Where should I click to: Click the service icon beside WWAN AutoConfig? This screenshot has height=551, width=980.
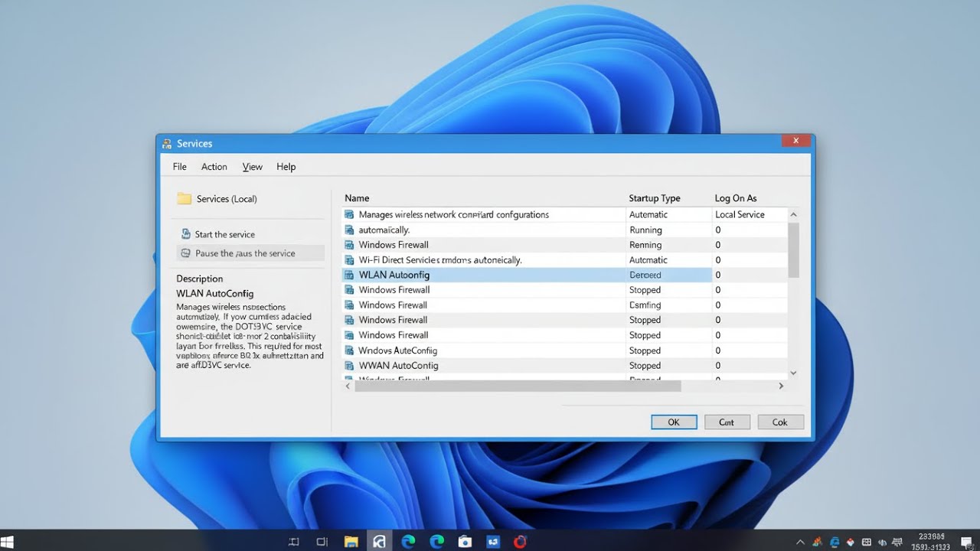pos(350,366)
